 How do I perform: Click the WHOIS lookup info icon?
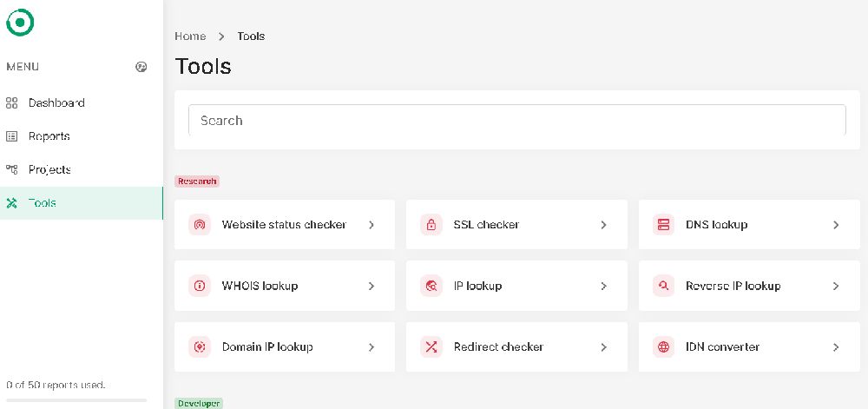pos(200,286)
